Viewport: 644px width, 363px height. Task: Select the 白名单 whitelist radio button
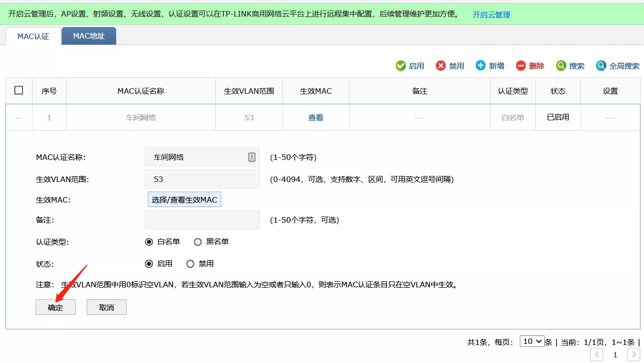coord(149,242)
